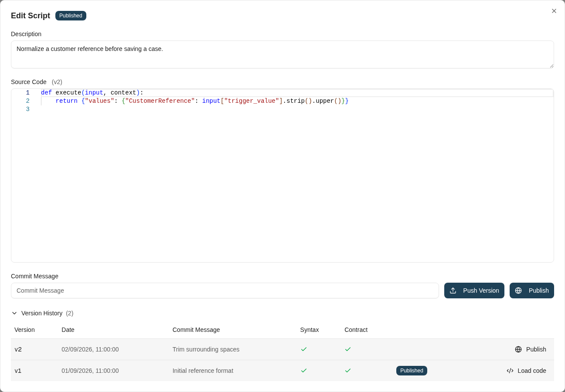This screenshot has width=565, height=392.
Task: Click the code icon in the v1 row
Action: tap(510, 371)
